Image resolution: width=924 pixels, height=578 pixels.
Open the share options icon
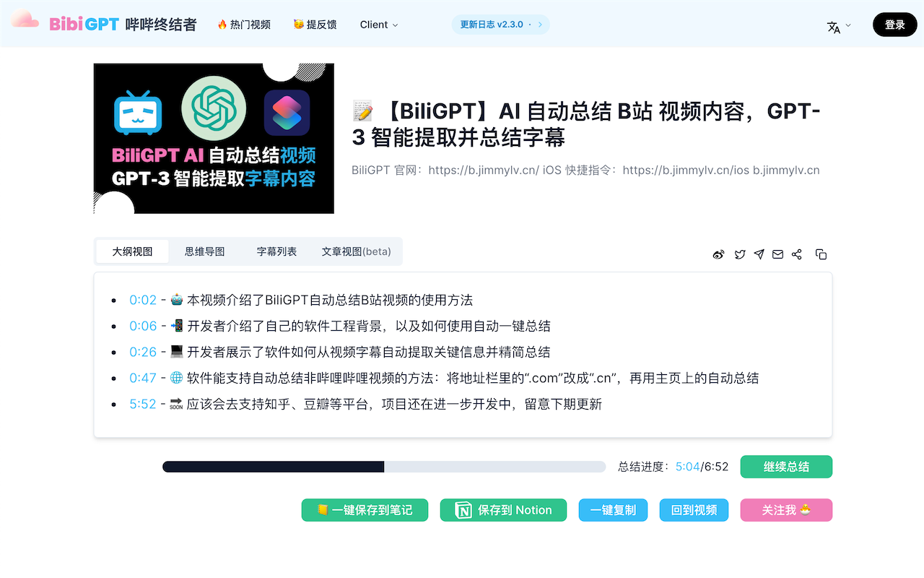click(x=797, y=254)
